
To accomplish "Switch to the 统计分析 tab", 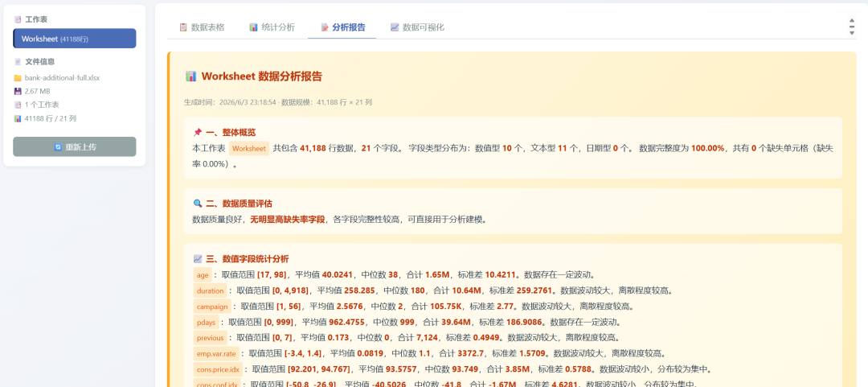I will pyautogui.click(x=272, y=27).
